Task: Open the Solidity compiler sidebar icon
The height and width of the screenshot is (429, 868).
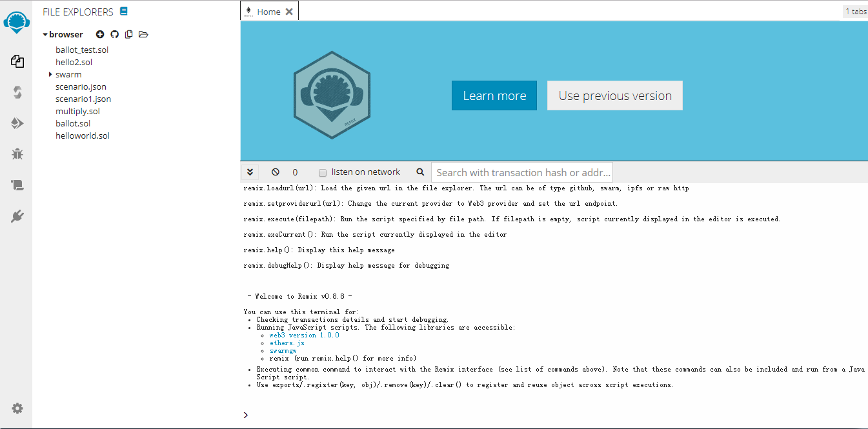Action: click(x=17, y=92)
